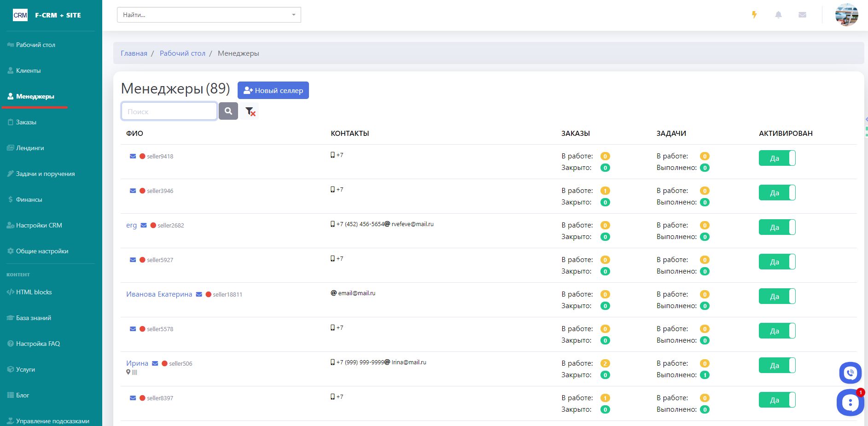Open Иванова Екатерина manager profile link

[x=159, y=294]
